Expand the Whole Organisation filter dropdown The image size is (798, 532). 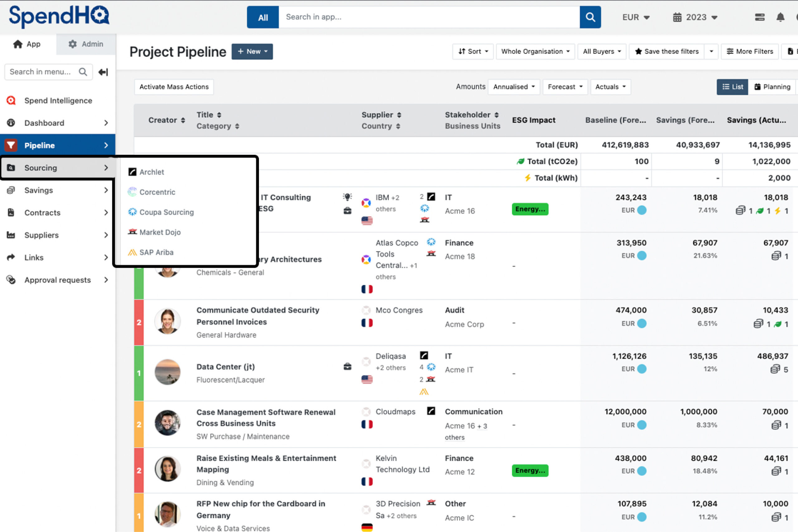pyautogui.click(x=535, y=51)
